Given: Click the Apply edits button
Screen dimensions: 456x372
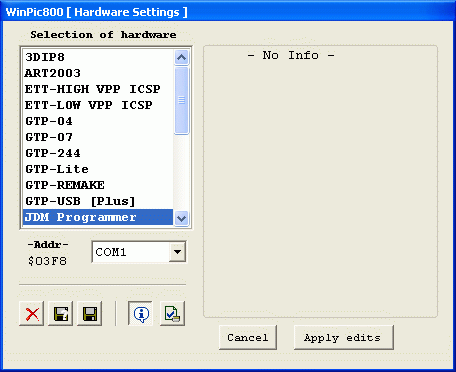Looking at the screenshot, I should pyautogui.click(x=343, y=337).
